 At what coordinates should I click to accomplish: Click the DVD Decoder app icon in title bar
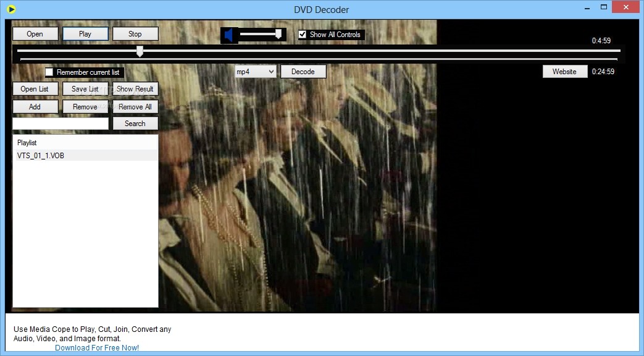pos(11,9)
